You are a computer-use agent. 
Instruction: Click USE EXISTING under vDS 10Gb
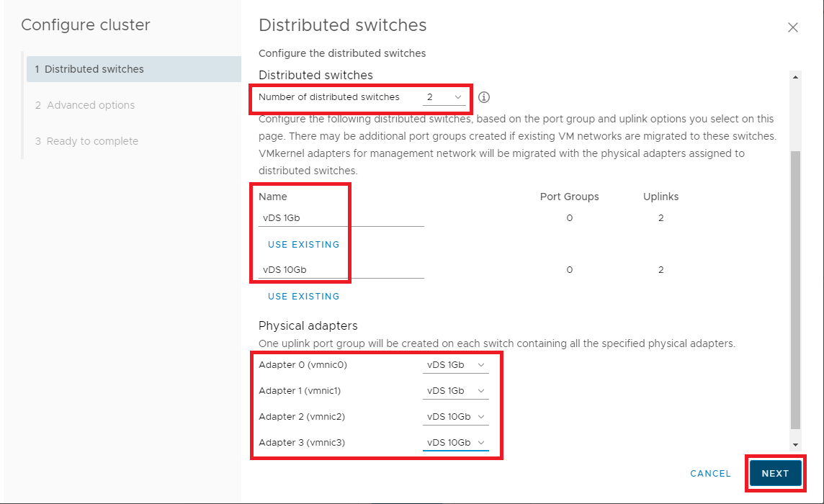[303, 297]
